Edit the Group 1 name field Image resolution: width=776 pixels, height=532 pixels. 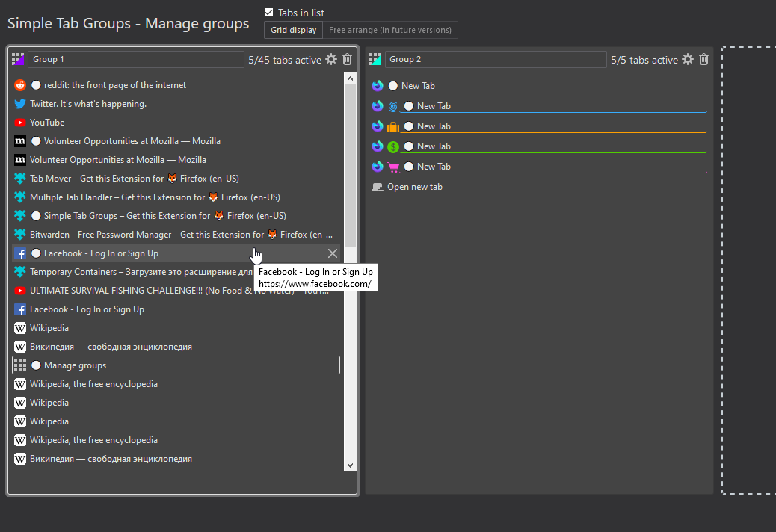(x=135, y=59)
